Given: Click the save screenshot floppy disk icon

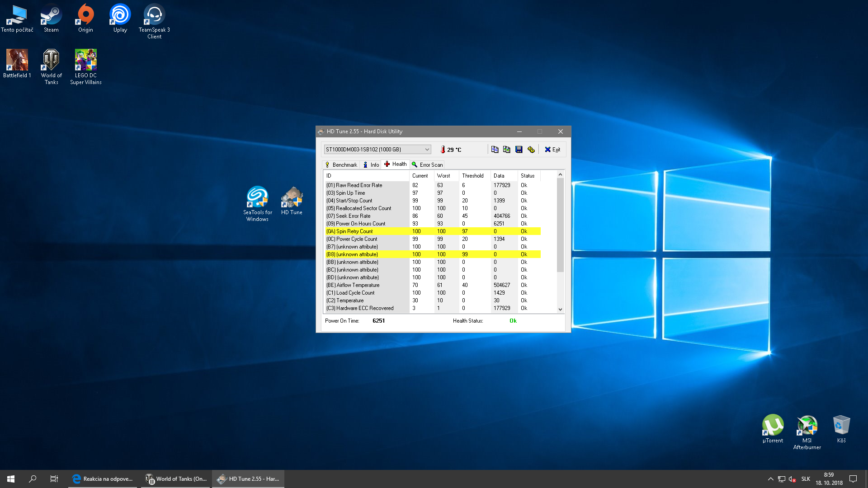Looking at the screenshot, I should [519, 150].
